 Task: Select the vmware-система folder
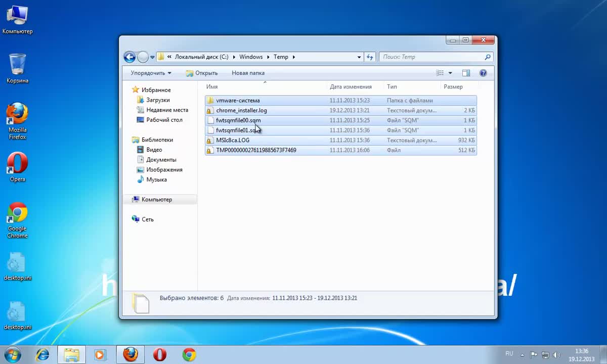[x=341, y=101]
